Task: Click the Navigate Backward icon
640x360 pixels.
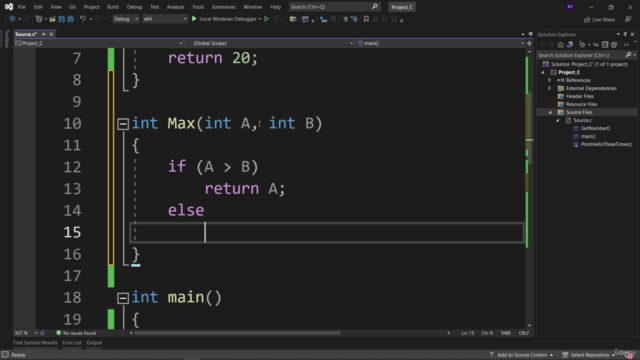Action: tap(12, 19)
